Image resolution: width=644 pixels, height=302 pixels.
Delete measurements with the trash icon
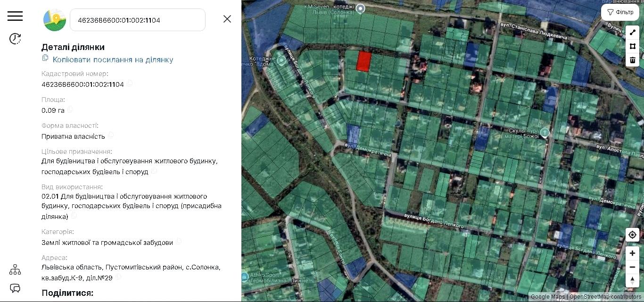pyautogui.click(x=633, y=60)
